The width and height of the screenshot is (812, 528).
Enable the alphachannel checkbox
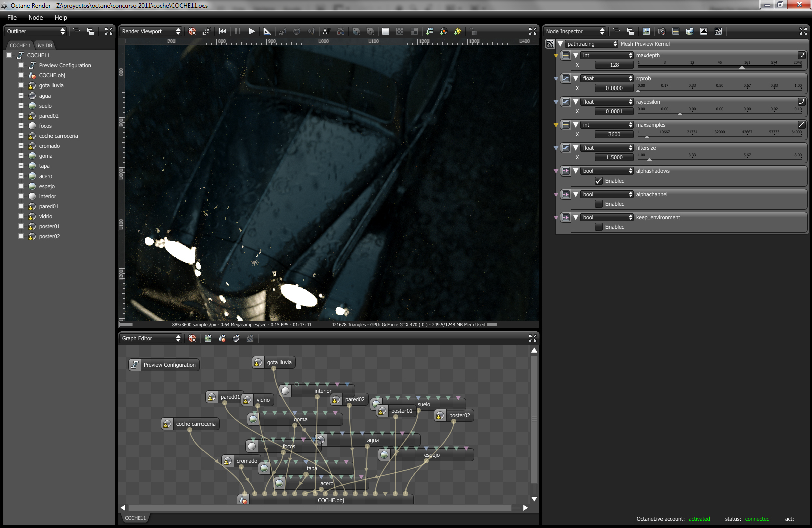click(x=599, y=204)
